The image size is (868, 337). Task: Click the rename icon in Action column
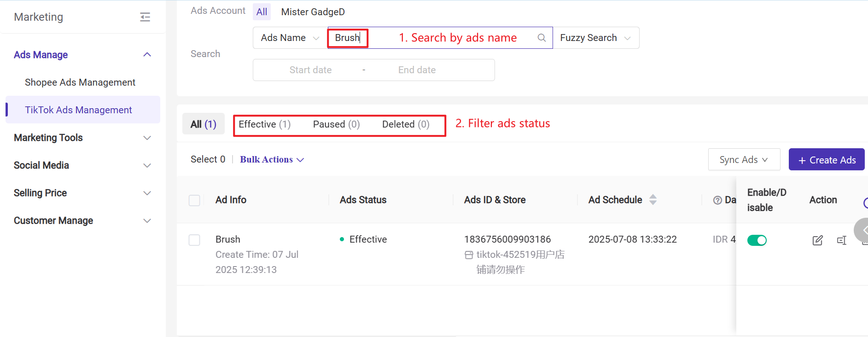[841, 240]
